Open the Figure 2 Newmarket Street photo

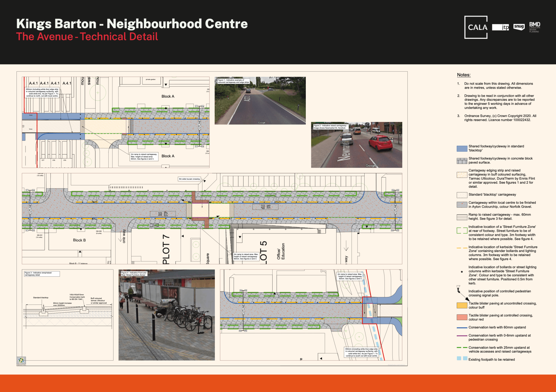click(x=356, y=145)
